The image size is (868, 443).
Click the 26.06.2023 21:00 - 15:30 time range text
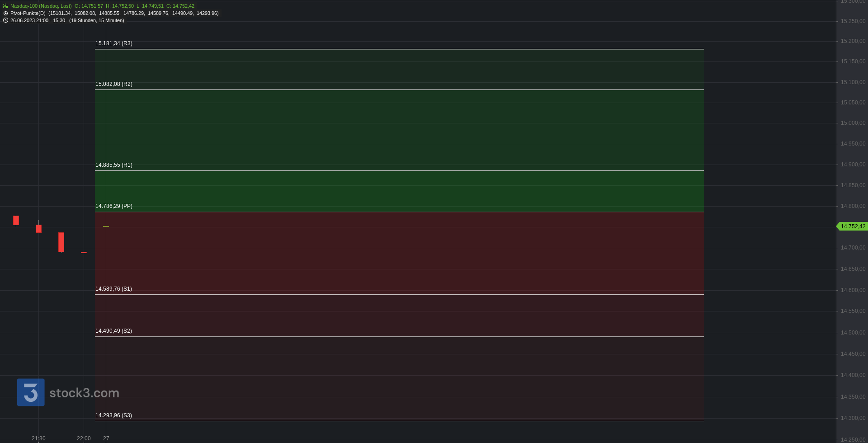(38, 20)
